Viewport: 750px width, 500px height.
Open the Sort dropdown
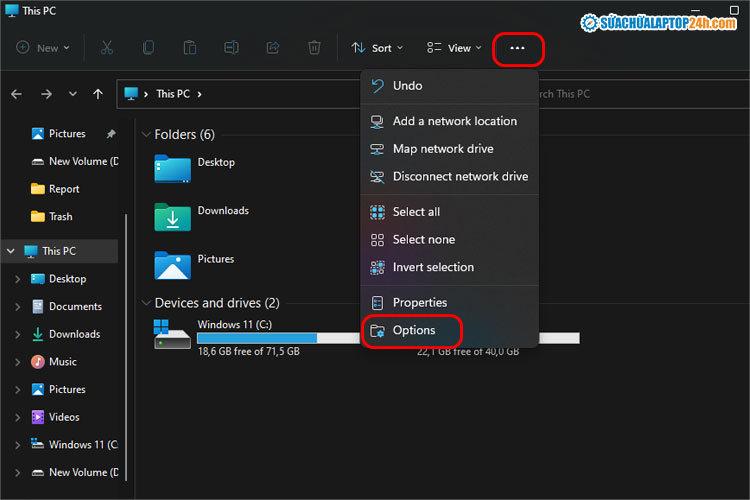377,48
